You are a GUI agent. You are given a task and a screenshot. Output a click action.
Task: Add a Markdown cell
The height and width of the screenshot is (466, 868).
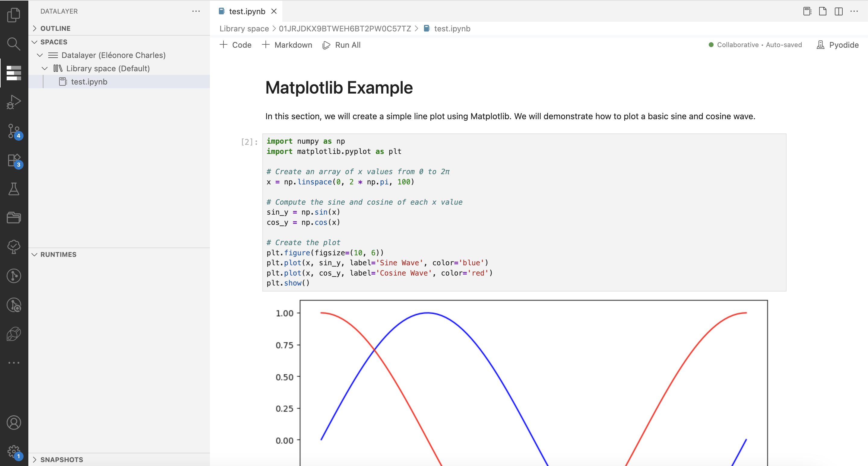pos(287,45)
